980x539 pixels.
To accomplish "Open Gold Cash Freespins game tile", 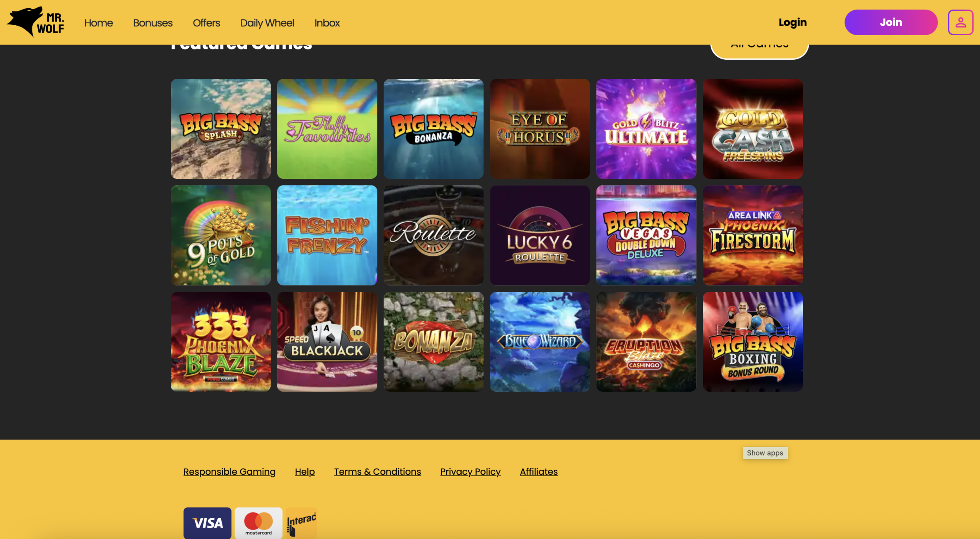I will click(x=753, y=129).
